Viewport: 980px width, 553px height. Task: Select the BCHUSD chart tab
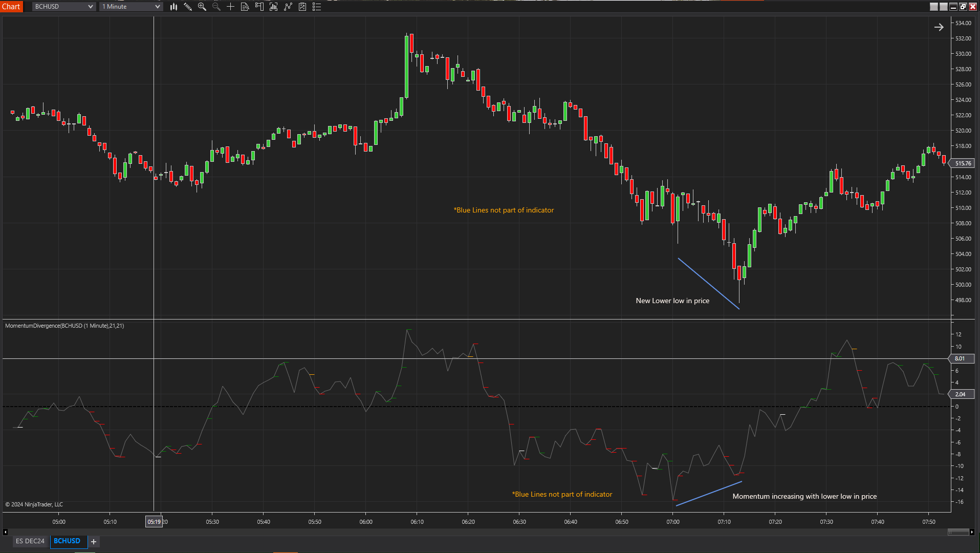(68, 541)
